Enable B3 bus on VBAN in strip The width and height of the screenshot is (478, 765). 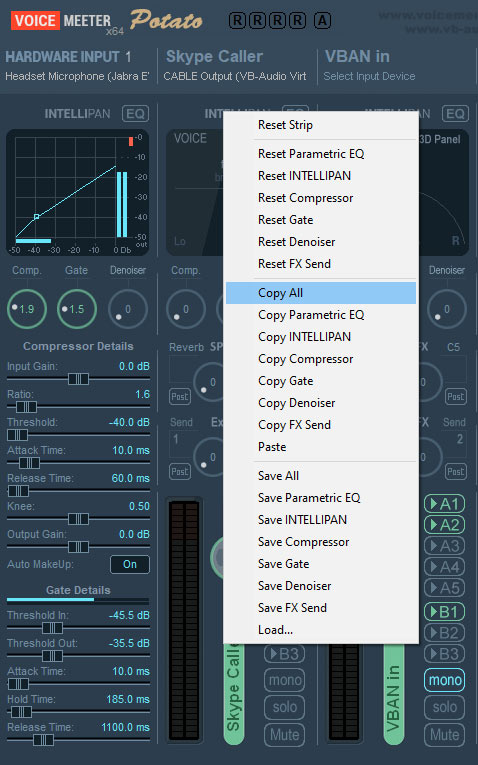[x=445, y=654]
